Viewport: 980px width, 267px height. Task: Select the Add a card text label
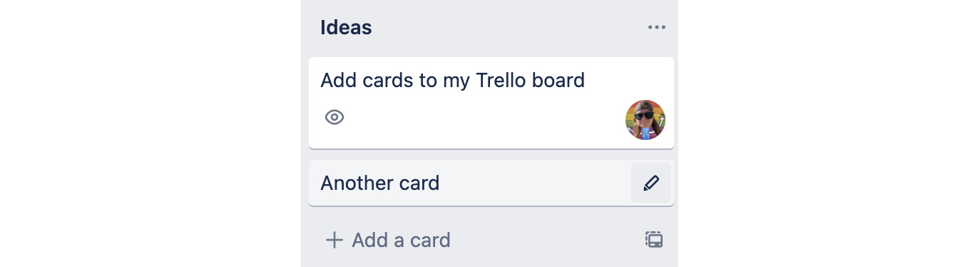[x=401, y=240]
